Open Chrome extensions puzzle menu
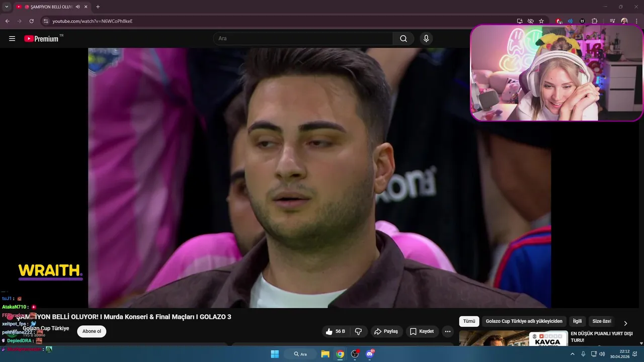Screen dimensions: 644x362 [x=594, y=21]
